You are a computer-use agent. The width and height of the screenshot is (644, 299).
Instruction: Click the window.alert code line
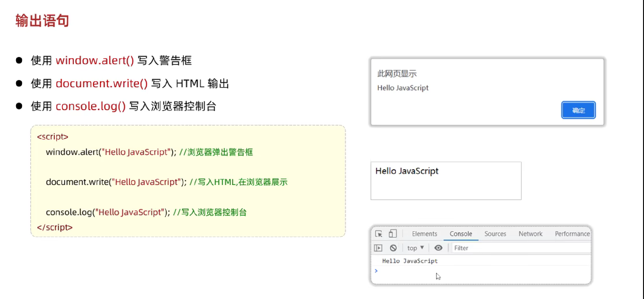149,152
